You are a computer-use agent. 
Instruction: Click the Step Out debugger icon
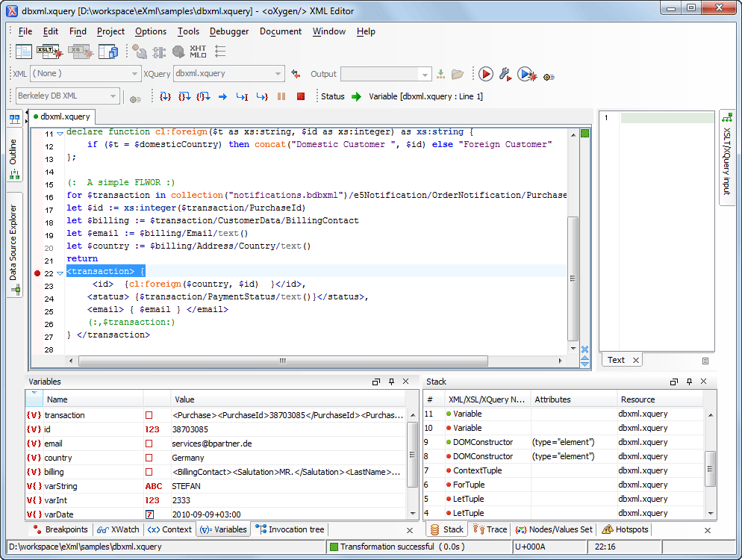click(x=204, y=96)
